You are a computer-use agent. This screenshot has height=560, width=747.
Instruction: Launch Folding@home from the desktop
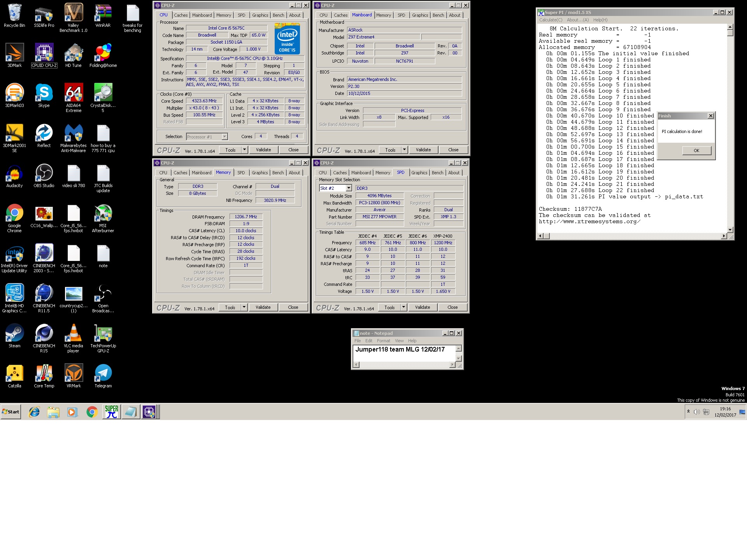(x=103, y=55)
